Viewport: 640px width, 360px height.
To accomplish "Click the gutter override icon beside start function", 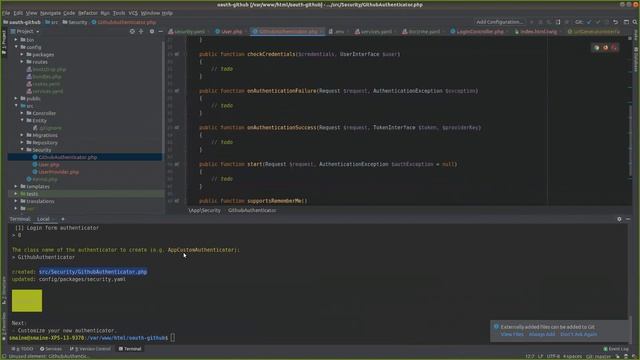I will coord(177,164).
